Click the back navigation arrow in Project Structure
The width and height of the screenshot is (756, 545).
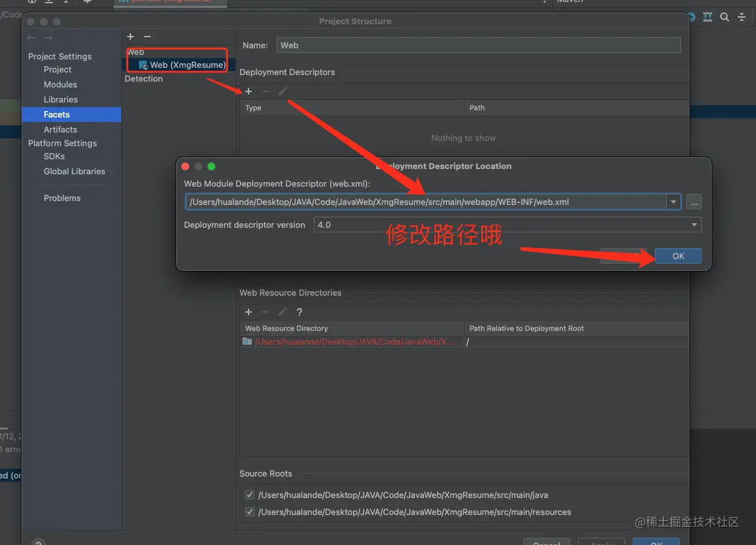[31, 38]
